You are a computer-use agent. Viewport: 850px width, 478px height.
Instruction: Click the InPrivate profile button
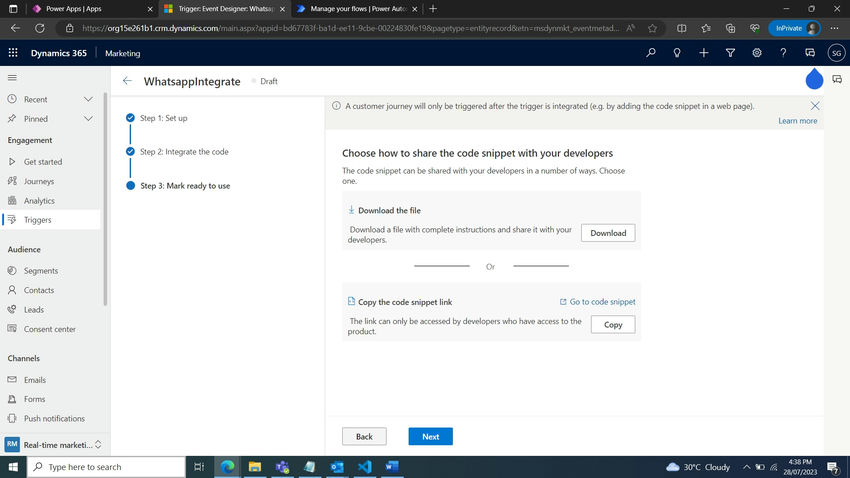tap(794, 28)
